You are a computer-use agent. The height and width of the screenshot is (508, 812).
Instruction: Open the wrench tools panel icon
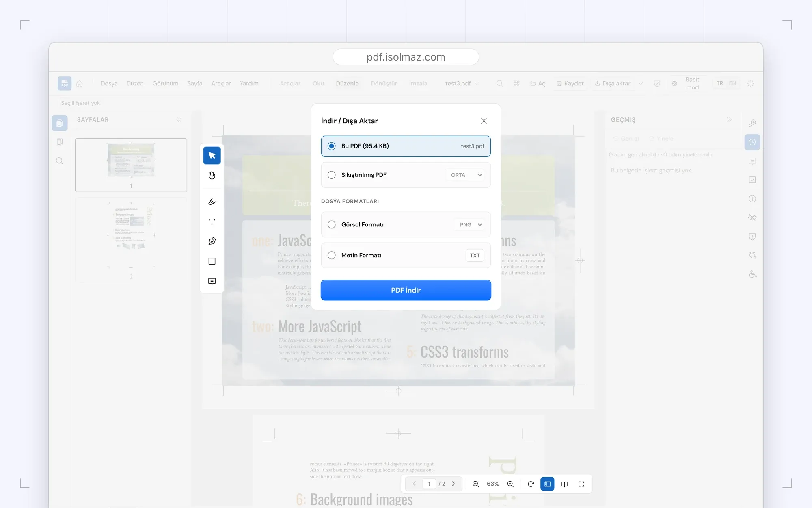[752, 123]
